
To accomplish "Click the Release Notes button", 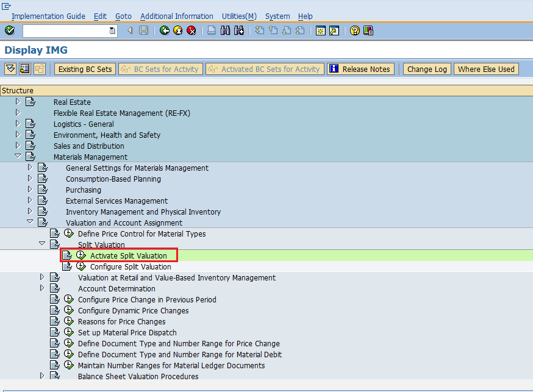I will point(360,69).
